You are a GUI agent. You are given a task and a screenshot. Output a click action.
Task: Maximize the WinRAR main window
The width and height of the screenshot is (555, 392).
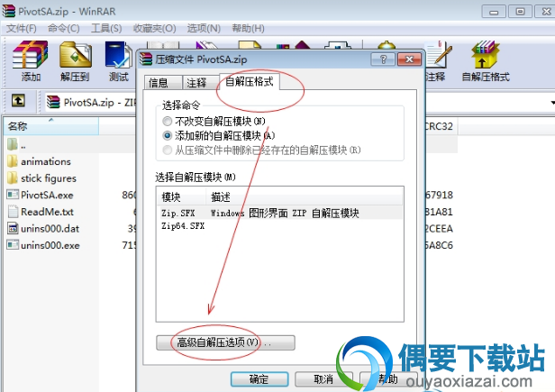[x=520, y=12]
